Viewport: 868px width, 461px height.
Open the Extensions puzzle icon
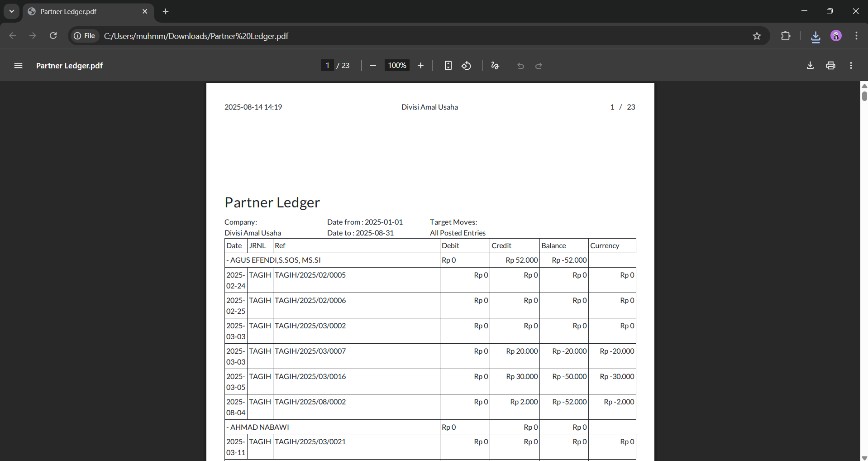point(786,36)
